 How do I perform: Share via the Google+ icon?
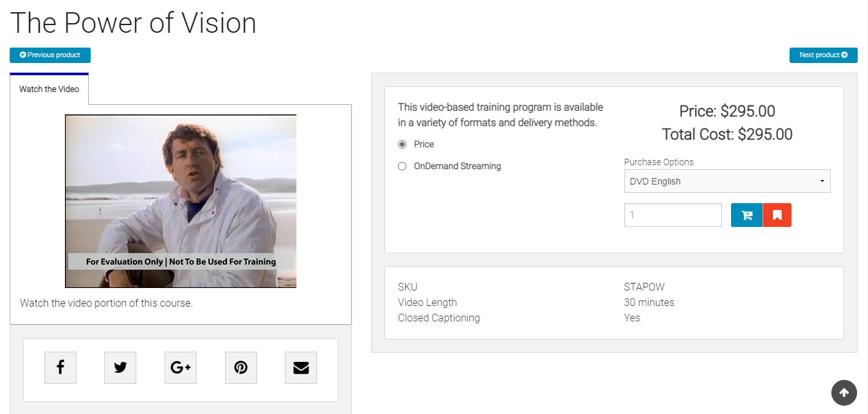[181, 368]
